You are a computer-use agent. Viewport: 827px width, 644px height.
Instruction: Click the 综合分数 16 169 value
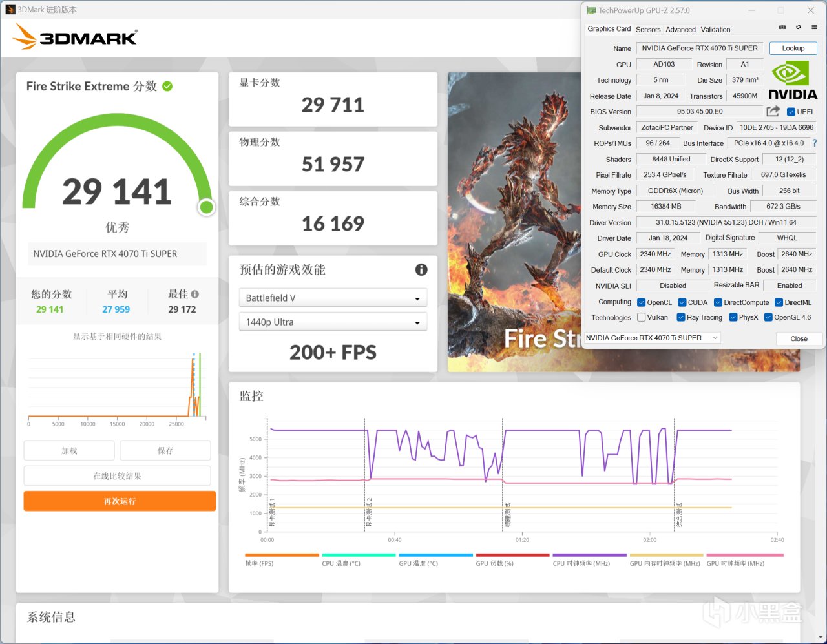[333, 223]
